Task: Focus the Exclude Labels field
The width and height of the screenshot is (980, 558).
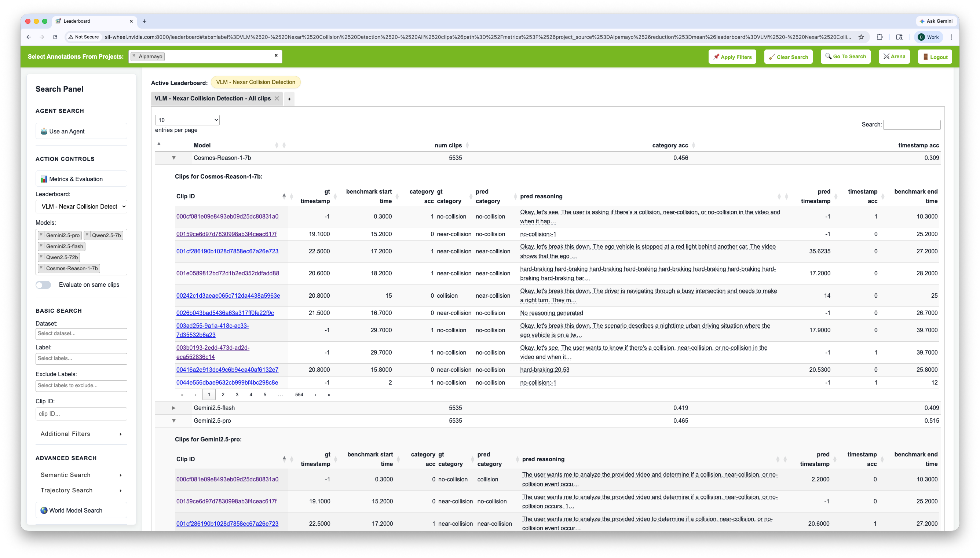Action: tap(81, 386)
